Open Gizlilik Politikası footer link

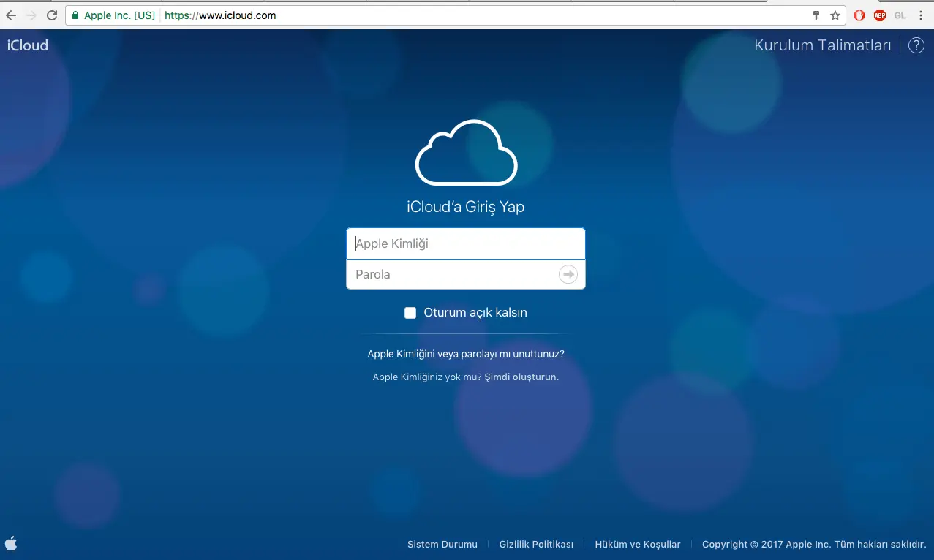coord(536,544)
